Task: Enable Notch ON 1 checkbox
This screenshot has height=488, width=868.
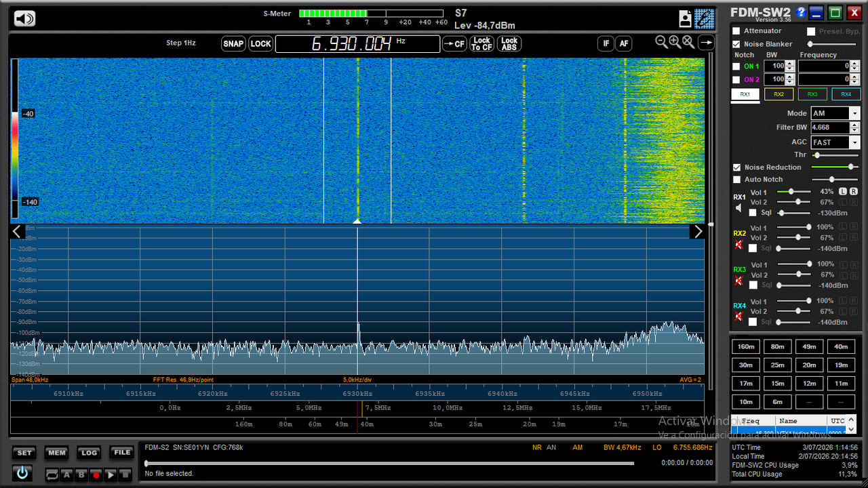Action: click(x=736, y=66)
